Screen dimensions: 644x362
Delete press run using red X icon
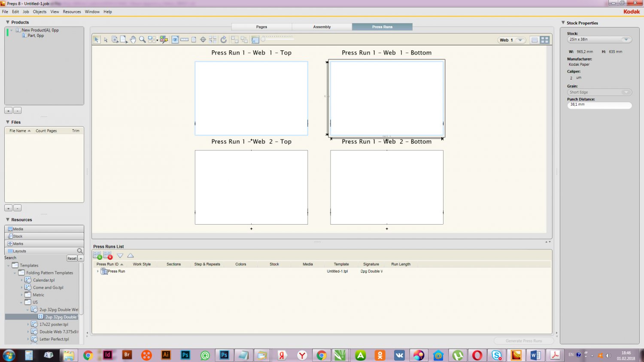tap(108, 256)
